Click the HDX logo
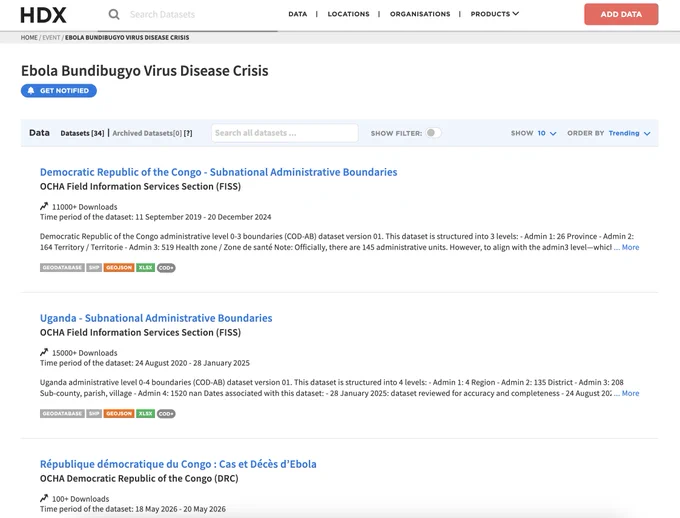Screen dimensions: 680x518 (43, 15)
